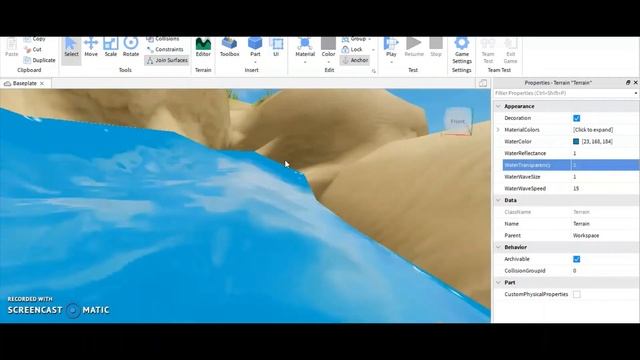Insert a new Part
This screenshot has height=360, width=640.
tap(255, 47)
